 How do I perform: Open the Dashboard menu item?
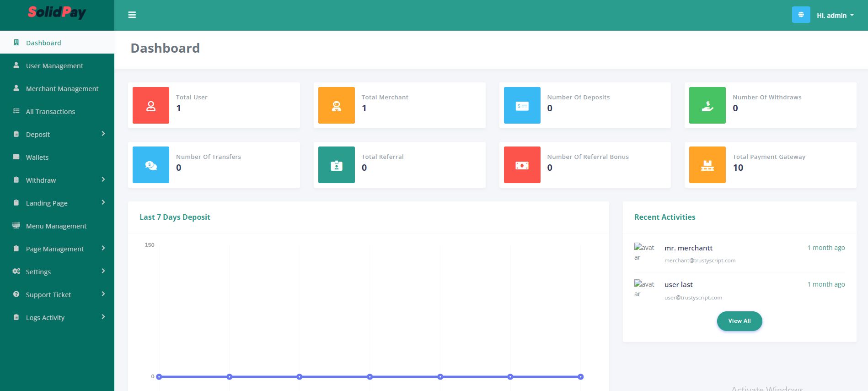[x=57, y=43]
